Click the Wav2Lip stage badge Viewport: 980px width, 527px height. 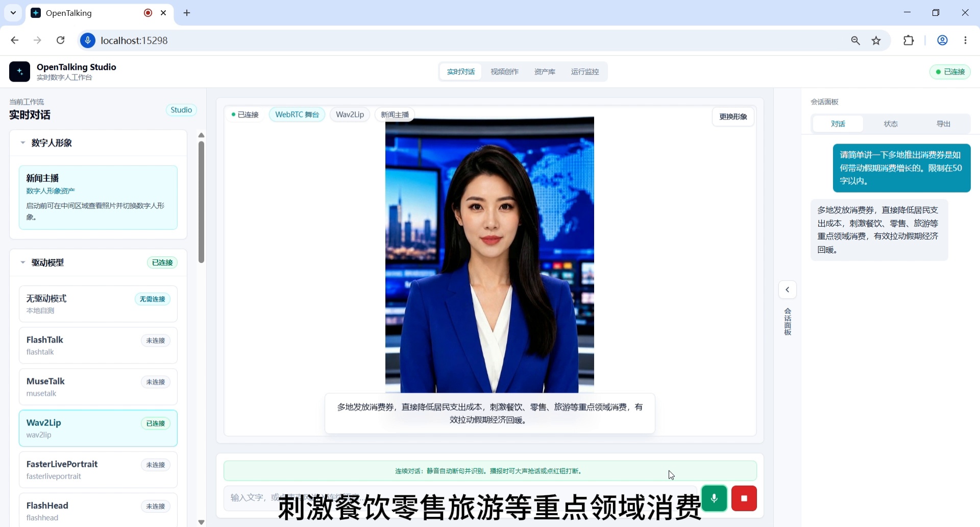(350, 114)
